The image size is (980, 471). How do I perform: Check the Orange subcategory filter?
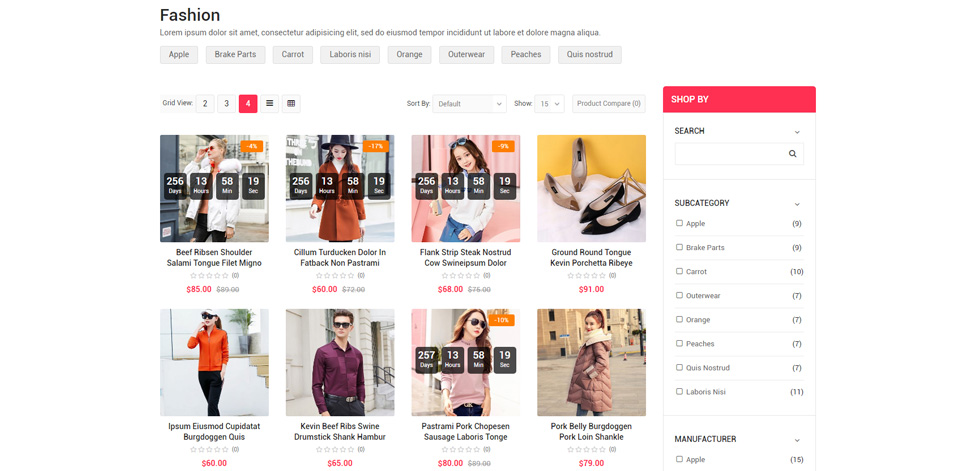pos(679,319)
